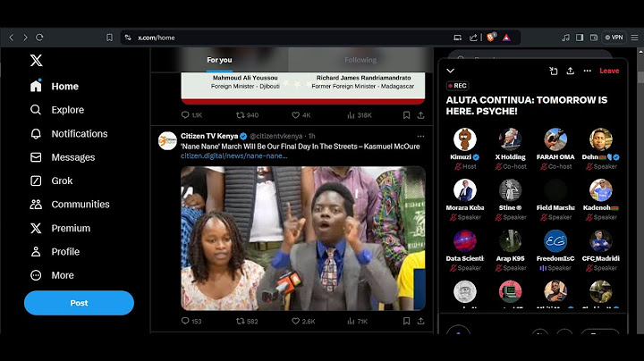The image size is (644, 361).
Task: Open speaker Arap K95's avatar
Action: (510, 240)
